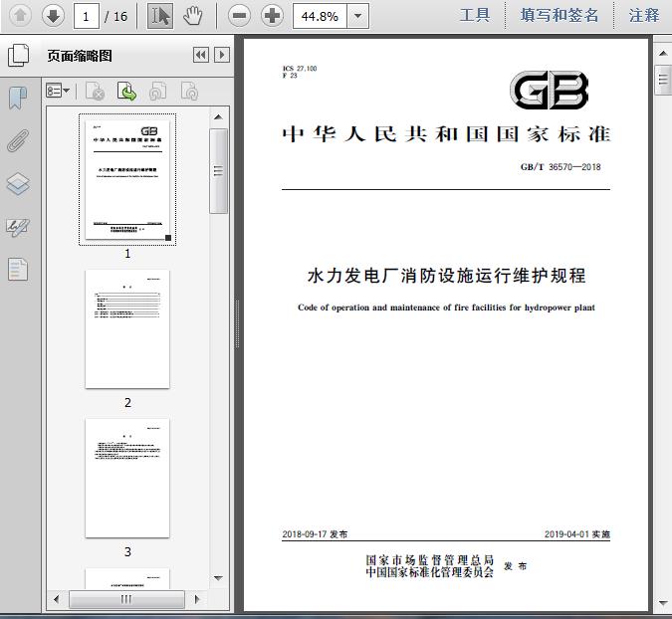
Task: Click the document vertical scrollbar thumb
Action: (663, 80)
